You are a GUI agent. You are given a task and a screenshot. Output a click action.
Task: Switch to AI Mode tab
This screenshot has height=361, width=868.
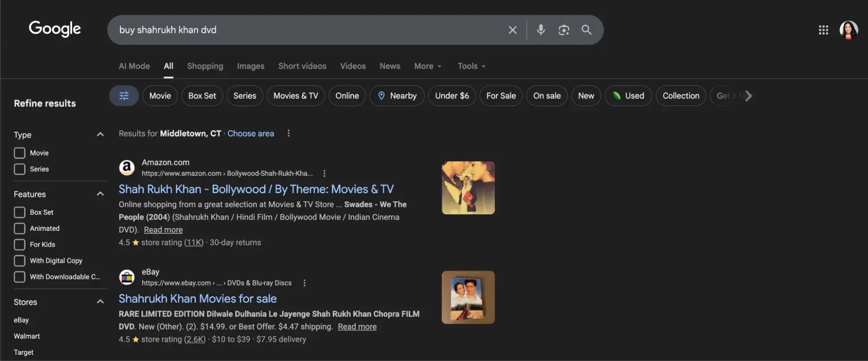[134, 66]
